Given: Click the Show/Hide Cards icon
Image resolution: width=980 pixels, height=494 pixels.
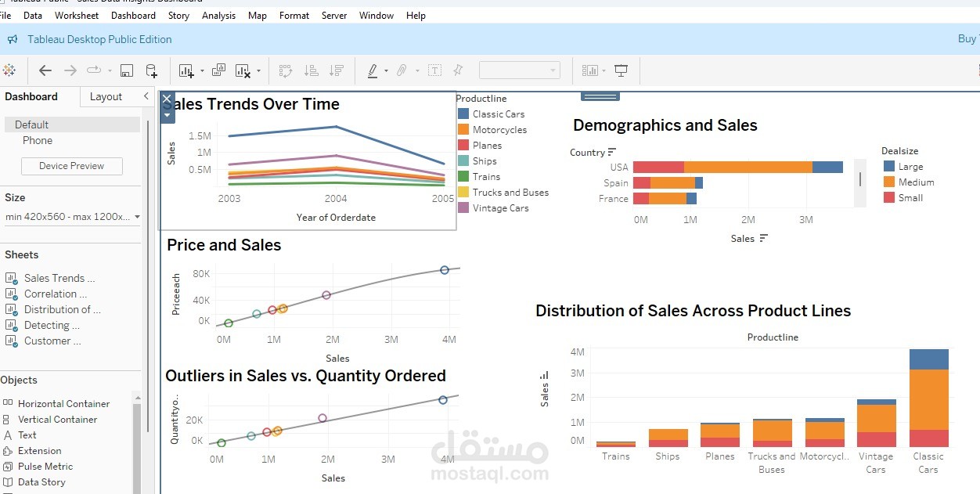Looking at the screenshot, I should point(590,70).
